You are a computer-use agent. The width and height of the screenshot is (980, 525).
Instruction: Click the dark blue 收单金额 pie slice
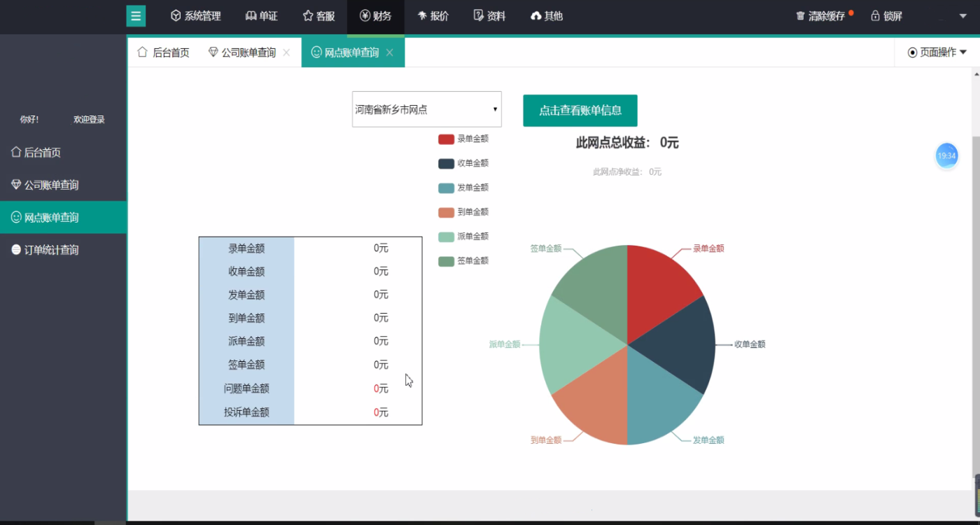point(682,344)
